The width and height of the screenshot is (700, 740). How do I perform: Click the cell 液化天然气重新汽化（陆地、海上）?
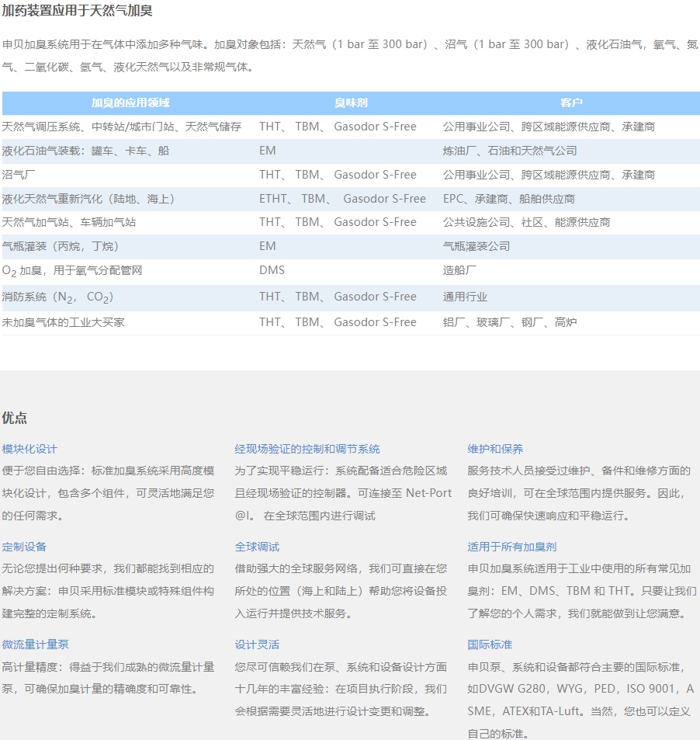coord(88,199)
